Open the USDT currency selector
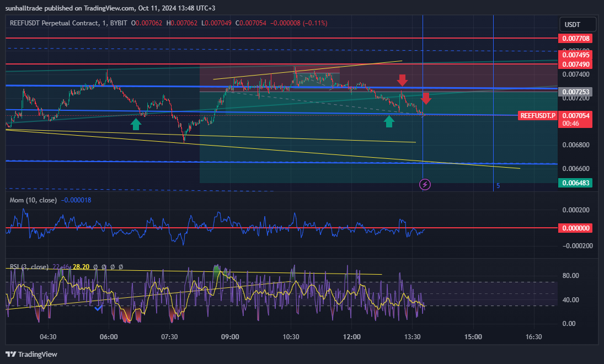The height and width of the screenshot is (364, 604). click(x=578, y=24)
